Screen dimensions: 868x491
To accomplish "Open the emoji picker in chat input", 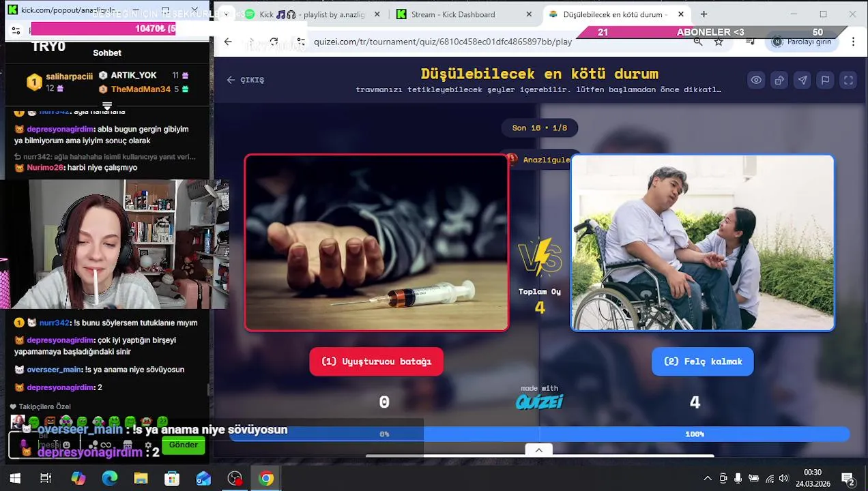I will (66, 445).
